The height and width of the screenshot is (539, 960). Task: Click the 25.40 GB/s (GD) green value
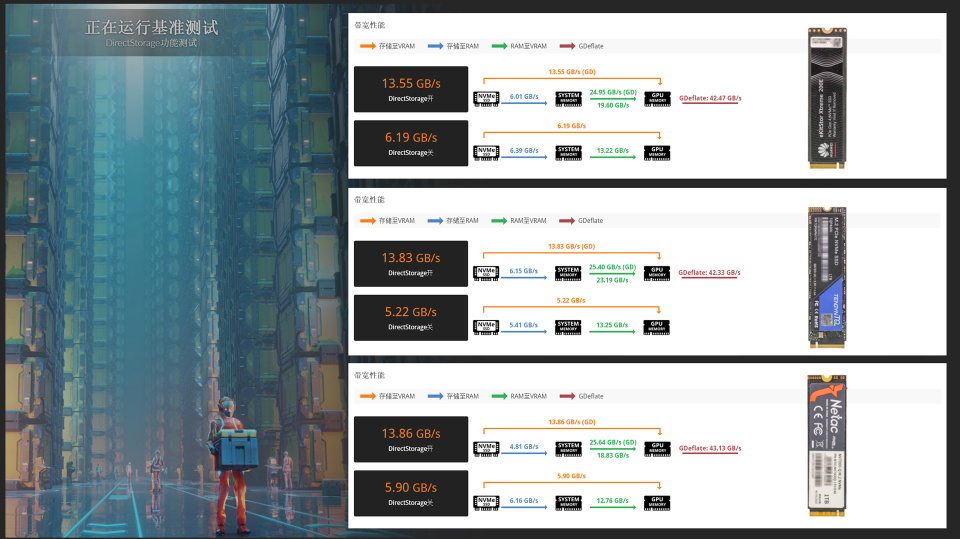click(612, 267)
